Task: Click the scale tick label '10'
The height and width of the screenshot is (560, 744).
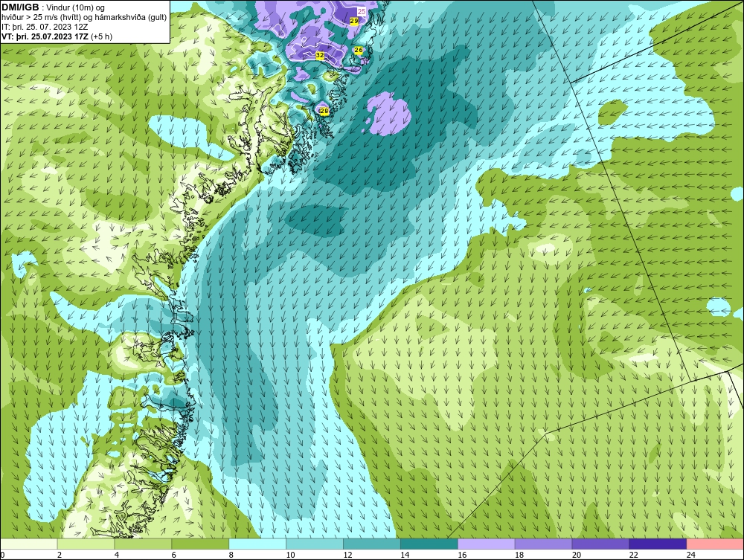Action: (290, 555)
